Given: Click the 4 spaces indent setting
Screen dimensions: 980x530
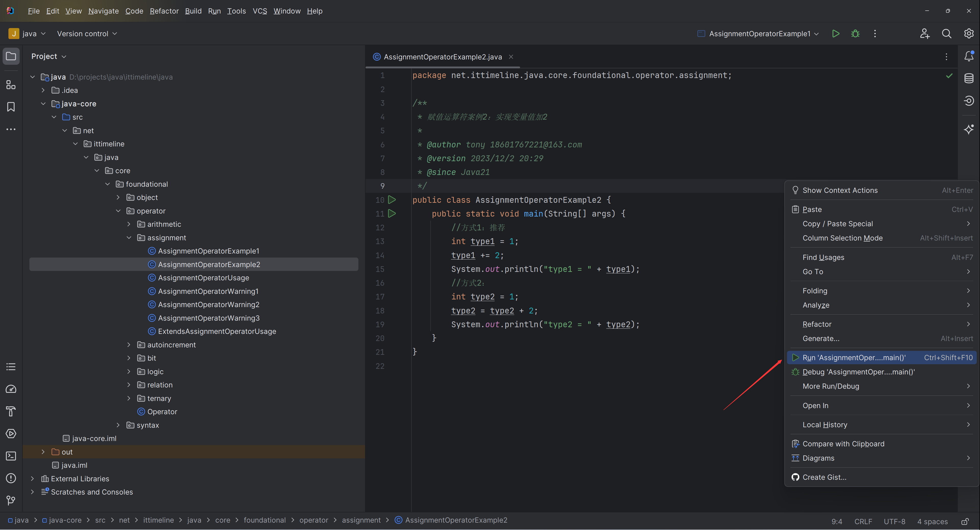Looking at the screenshot, I should (x=933, y=521).
